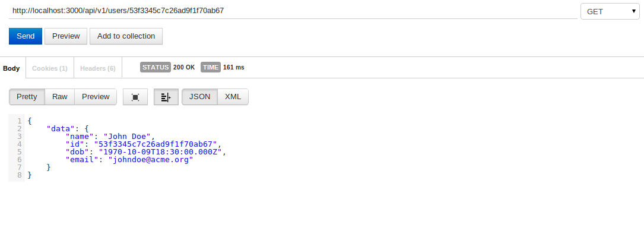Select JSON response format
Screen dimensions: 644x234
(199, 97)
